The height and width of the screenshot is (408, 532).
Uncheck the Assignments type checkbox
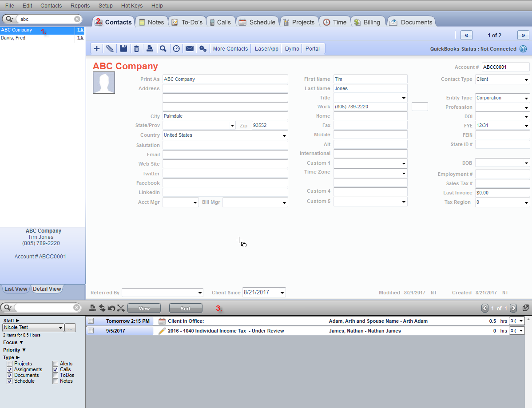pyautogui.click(x=10, y=370)
